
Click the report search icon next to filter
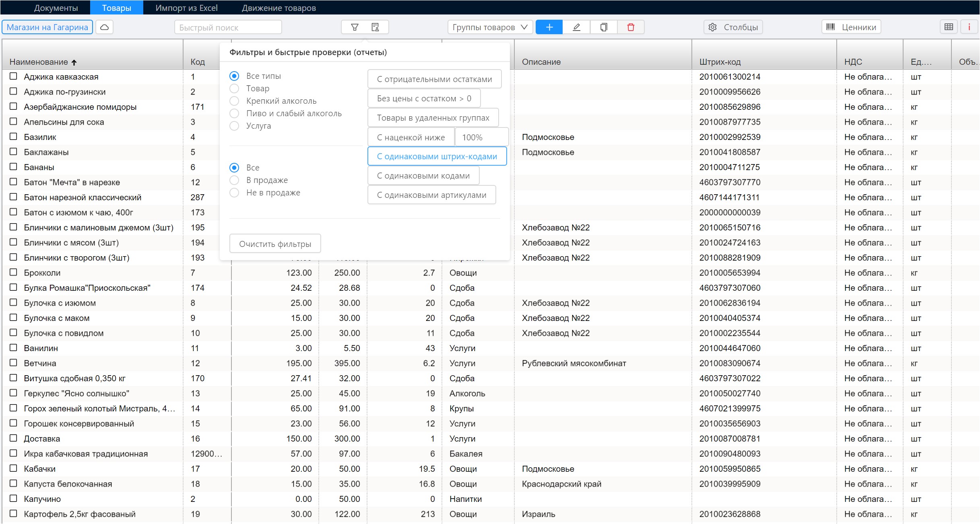click(375, 27)
